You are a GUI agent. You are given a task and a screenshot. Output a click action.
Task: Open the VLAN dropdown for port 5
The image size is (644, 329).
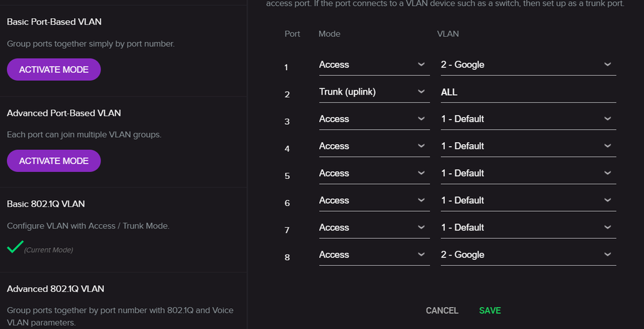[x=528, y=173]
